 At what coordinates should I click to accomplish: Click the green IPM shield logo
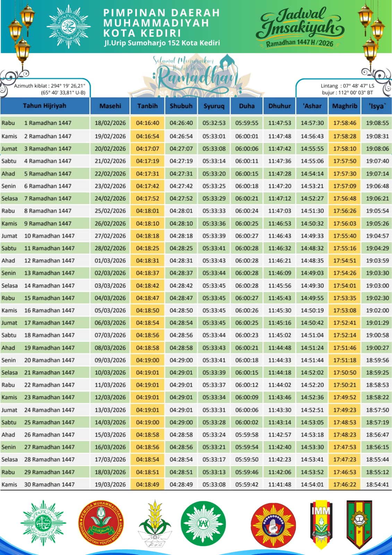click(359, 524)
